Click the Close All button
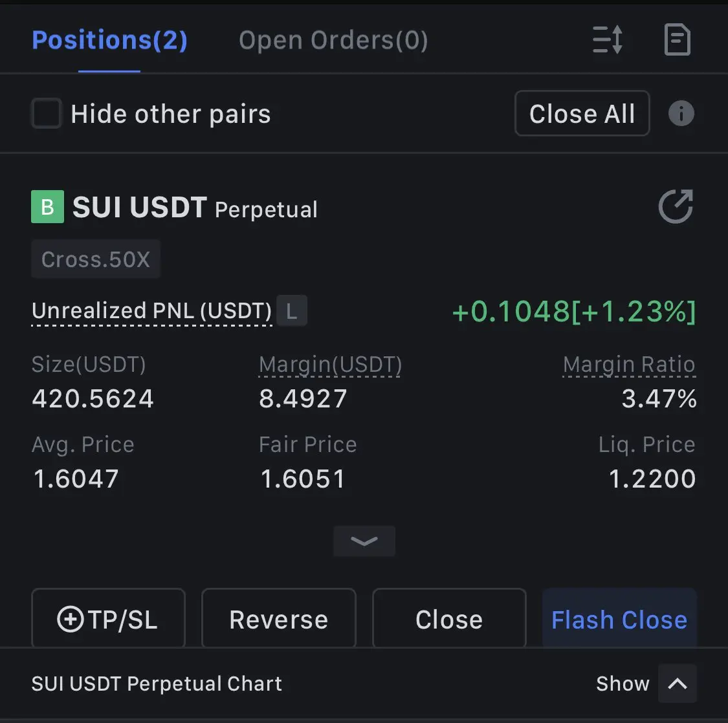 pos(582,113)
